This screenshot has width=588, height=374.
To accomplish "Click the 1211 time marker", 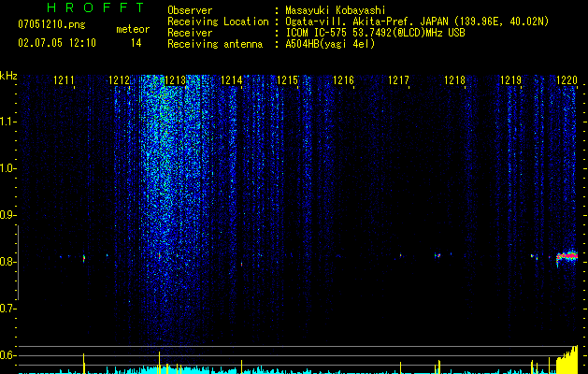I will [x=64, y=79].
